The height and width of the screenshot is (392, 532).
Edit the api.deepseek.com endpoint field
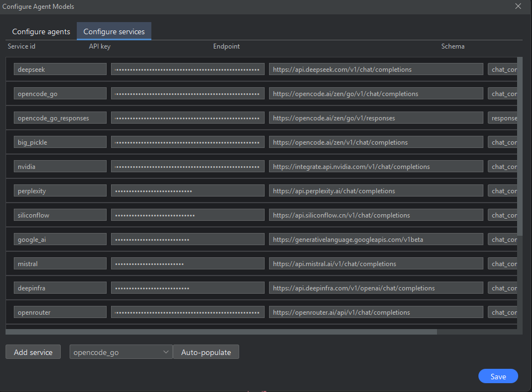coord(376,69)
